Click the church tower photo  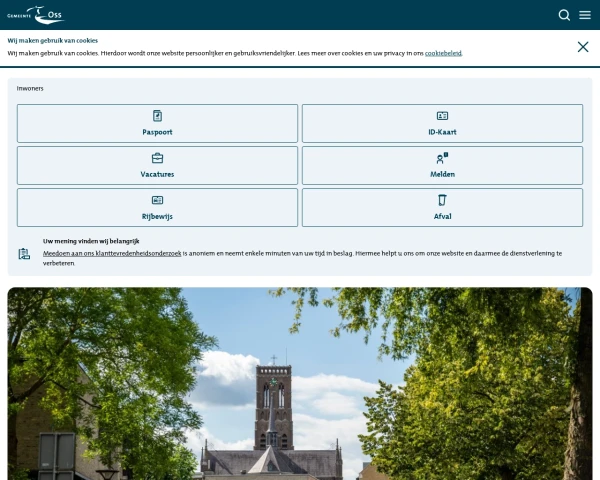pyautogui.click(x=300, y=384)
